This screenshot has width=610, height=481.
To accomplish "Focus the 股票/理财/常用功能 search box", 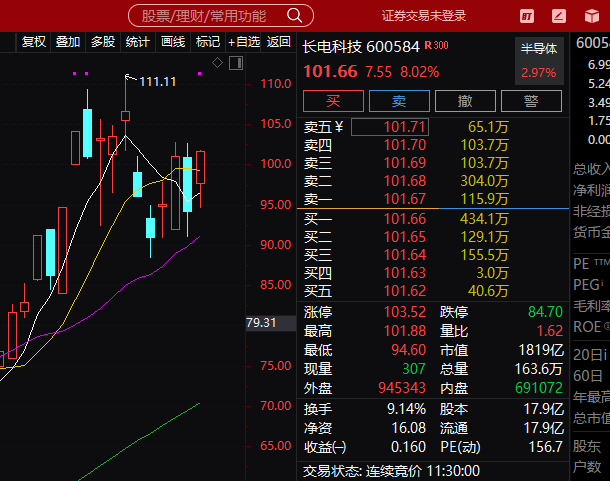I will coord(221,16).
